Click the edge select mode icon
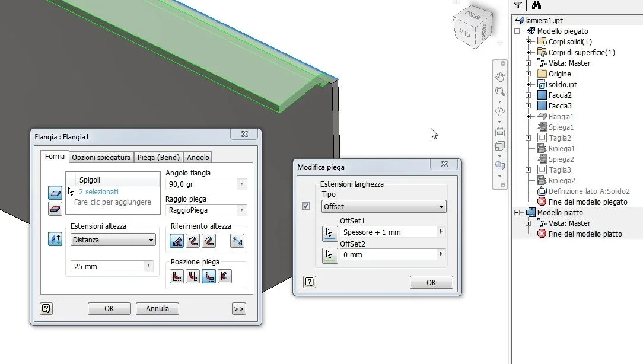 pyautogui.click(x=55, y=193)
